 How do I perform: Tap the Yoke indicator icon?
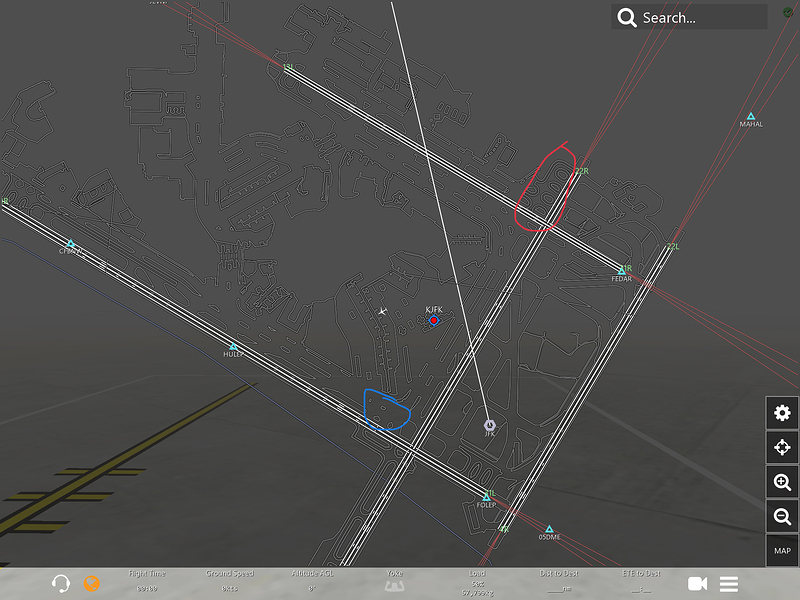point(394,586)
